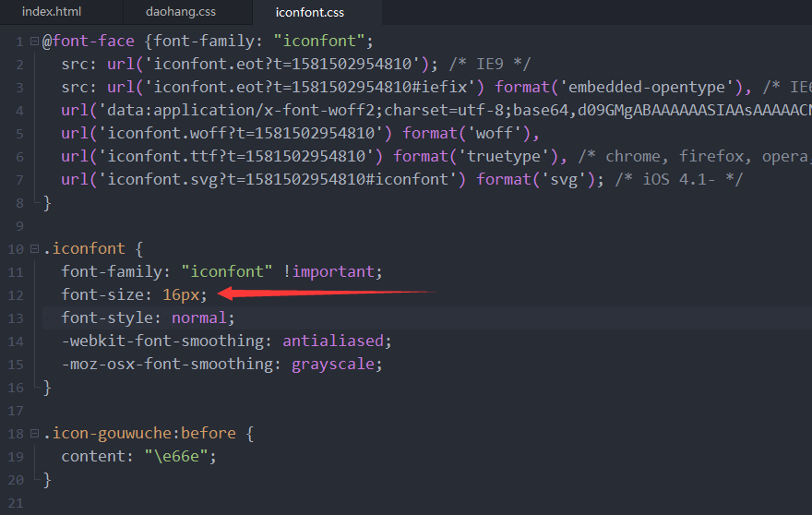Image resolution: width=812 pixels, height=515 pixels.
Task: Click line number 19 in gutter
Action: click(16, 457)
